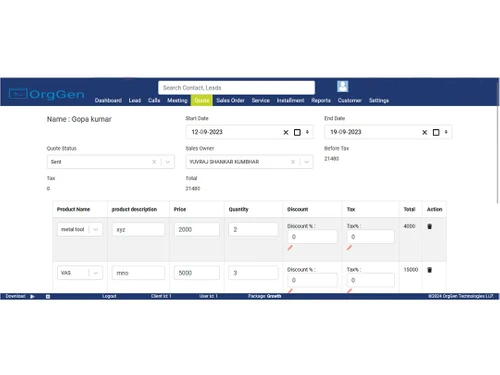The height and width of the screenshot is (375, 500).
Task: Delete the VAS product row
Action: tap(429, 270)
